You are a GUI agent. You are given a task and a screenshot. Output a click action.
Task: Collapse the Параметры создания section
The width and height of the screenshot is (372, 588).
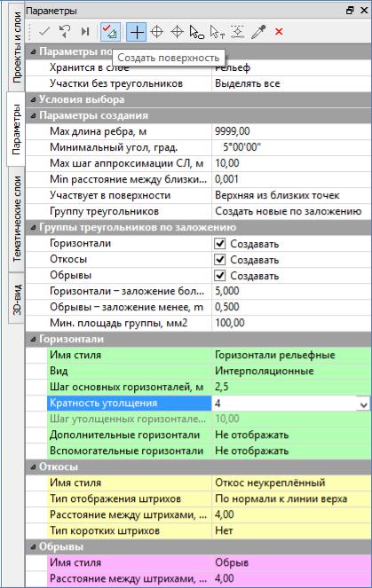click(34, 115)
